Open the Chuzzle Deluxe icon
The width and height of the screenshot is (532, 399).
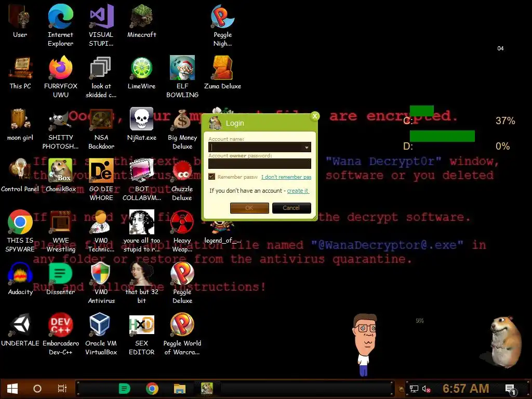click(182, 180)
